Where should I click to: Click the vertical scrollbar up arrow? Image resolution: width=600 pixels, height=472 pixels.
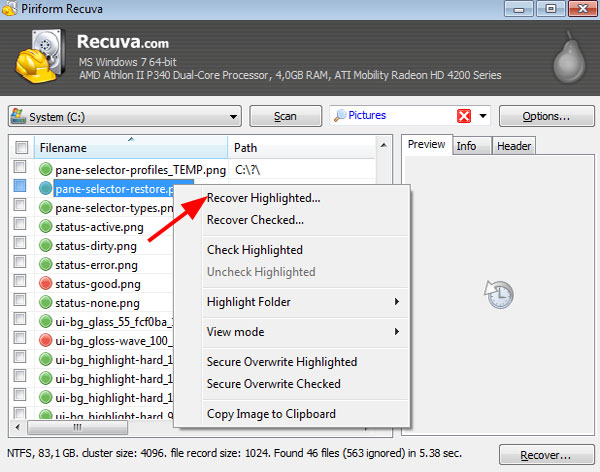pos(383,145)
